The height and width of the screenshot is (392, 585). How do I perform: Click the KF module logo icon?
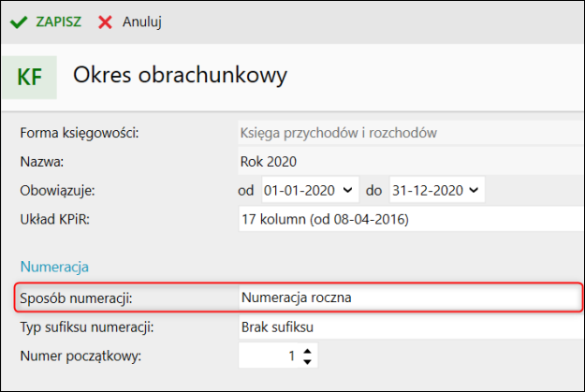pos(29,78)
